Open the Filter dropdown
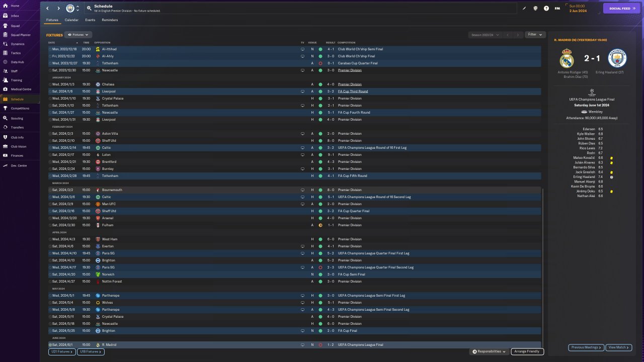This screenshot has width=644, height=362. tap(535, 35)
